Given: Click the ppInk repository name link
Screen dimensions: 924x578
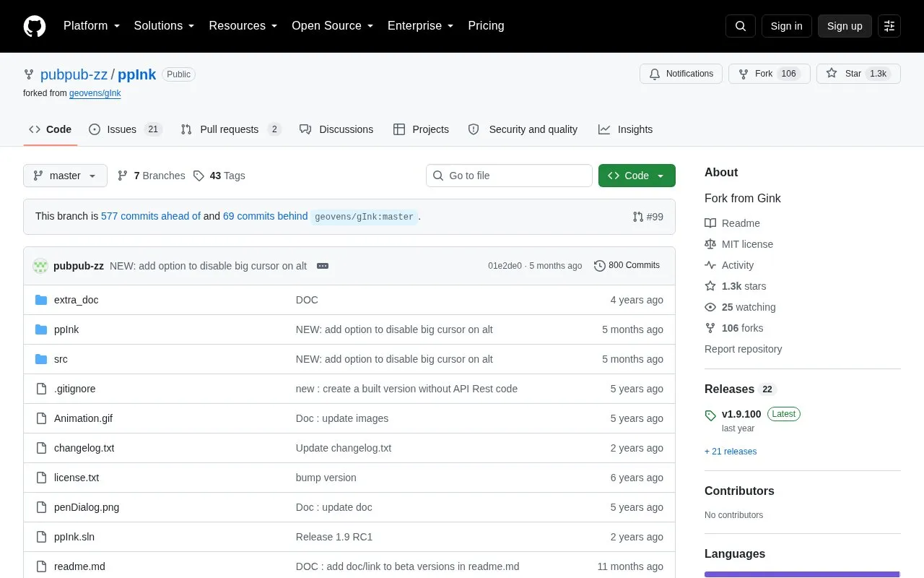Looking at the screenshot, I should 137,74.
